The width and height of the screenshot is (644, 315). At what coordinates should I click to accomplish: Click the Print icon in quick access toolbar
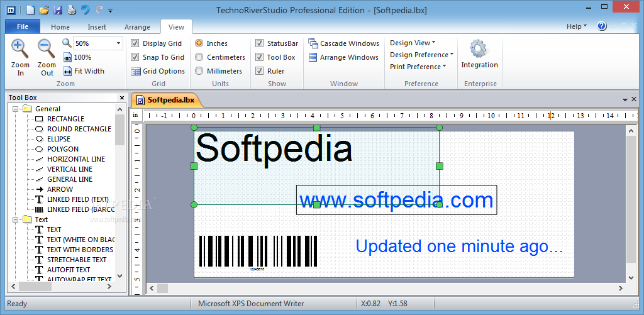pyautogui.click(x=72, y=10)
